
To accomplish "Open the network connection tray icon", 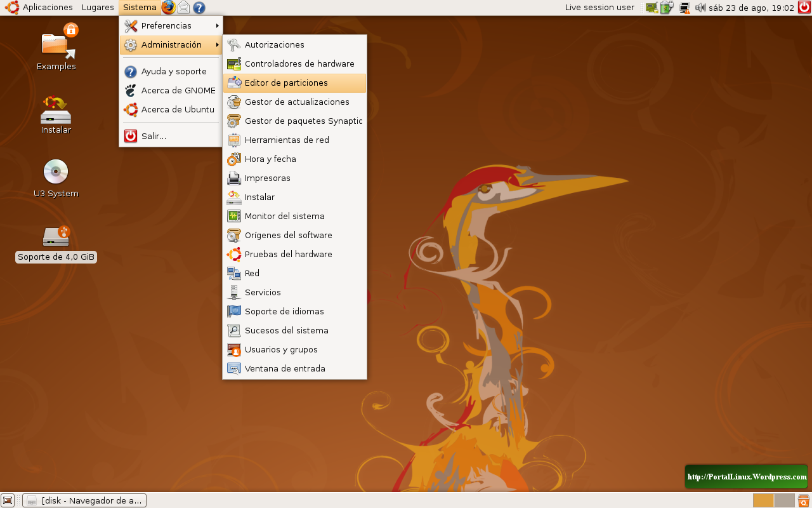I will coord(684,8).
